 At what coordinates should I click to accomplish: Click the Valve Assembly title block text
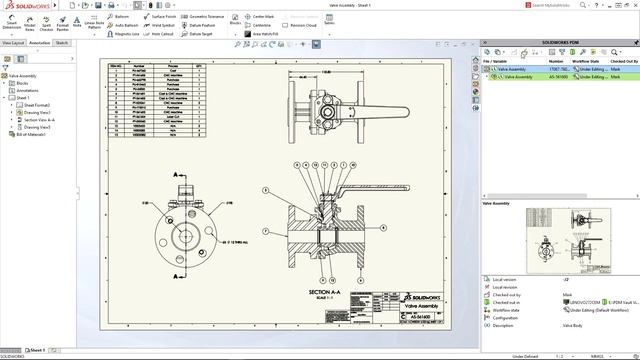(x=421, y=306)
